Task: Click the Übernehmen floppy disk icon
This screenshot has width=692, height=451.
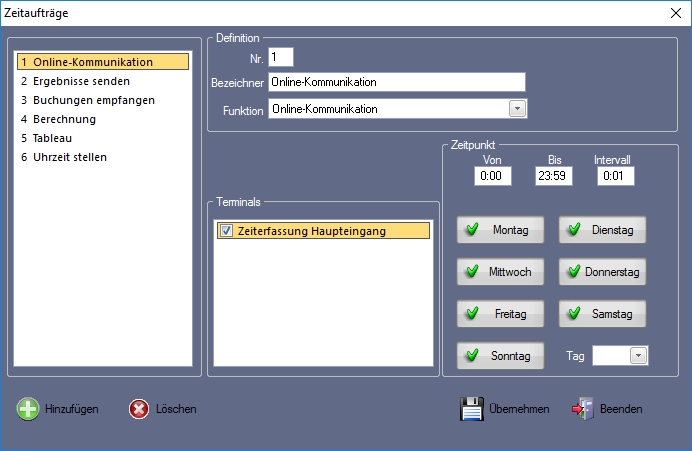Action: (472, 409)
